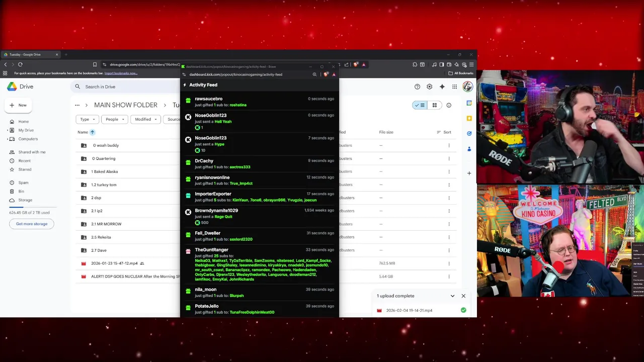The image size is (644, 362).
Task: Open Google Calendar in Drive side panel
Action: tap(469, 103)
